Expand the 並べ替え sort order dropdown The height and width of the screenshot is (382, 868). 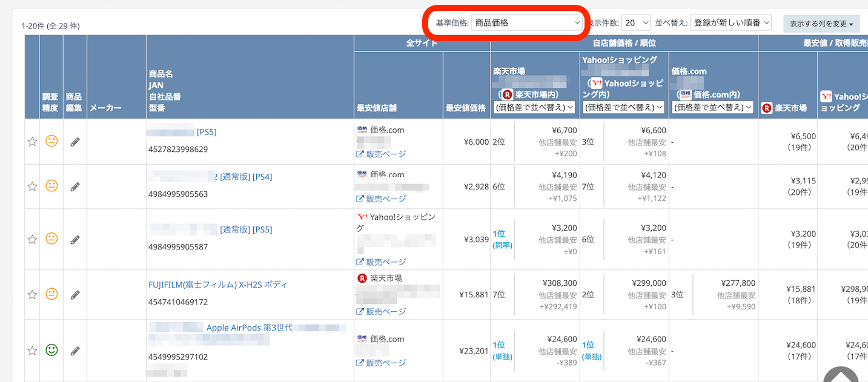coord(731,23)
